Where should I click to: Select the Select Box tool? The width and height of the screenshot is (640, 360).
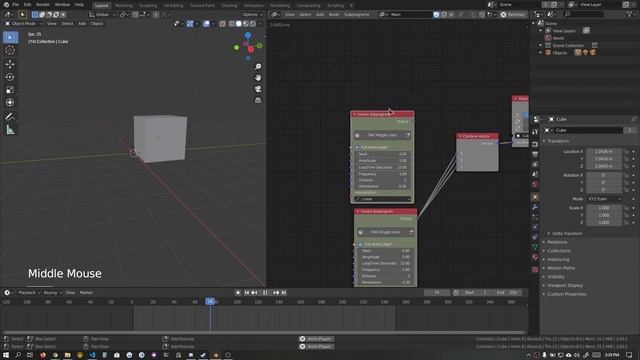[10, 38]
